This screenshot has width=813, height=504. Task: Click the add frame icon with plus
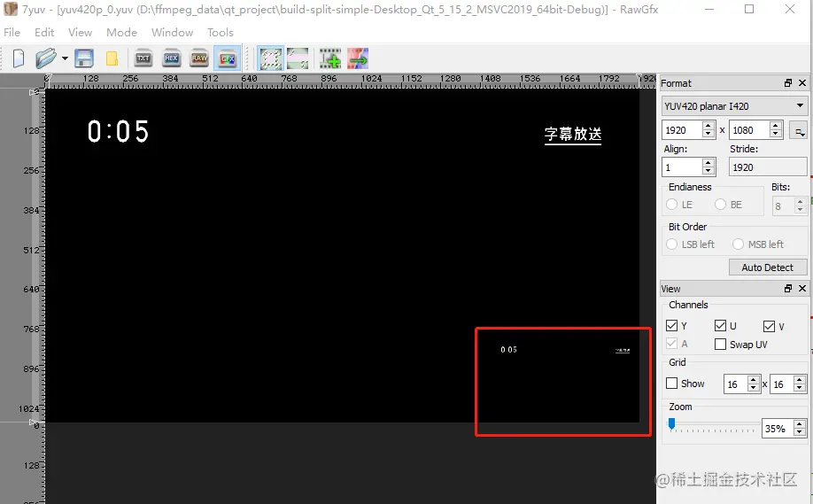point(330,58)
